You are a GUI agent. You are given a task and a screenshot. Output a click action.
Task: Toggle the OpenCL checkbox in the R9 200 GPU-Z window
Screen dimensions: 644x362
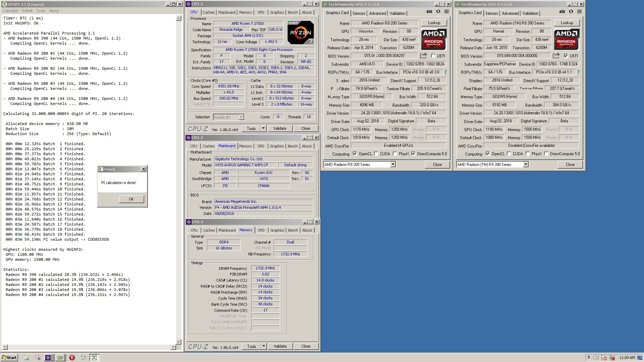[x=355, y=154]
